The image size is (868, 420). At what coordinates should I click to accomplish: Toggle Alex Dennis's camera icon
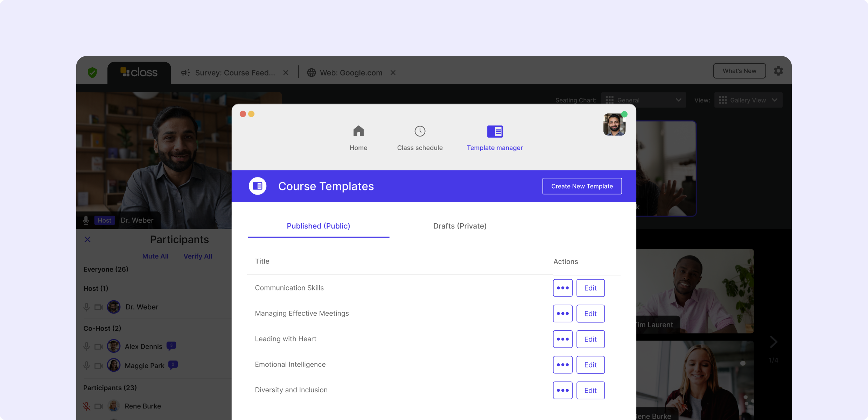click(99, 346)
